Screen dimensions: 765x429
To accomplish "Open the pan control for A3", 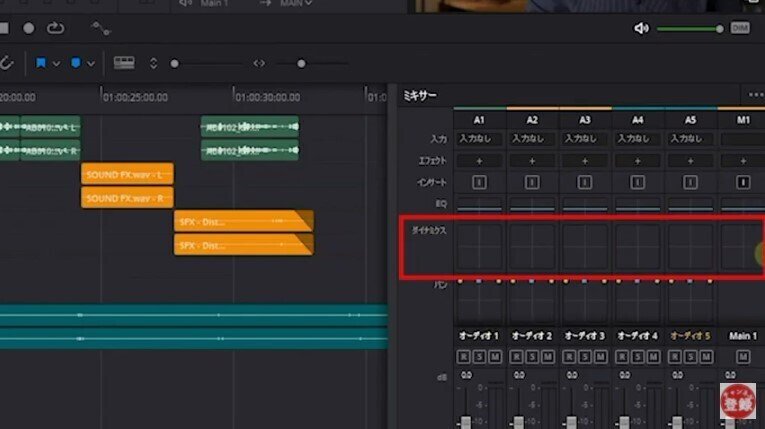I will click(x=584, y=301).
